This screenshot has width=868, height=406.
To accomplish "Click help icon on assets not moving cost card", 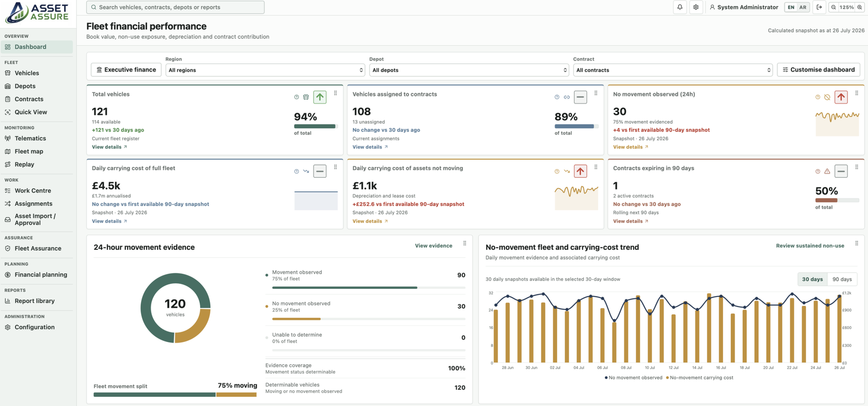I will pyautogui.click(x=557, y=171).
